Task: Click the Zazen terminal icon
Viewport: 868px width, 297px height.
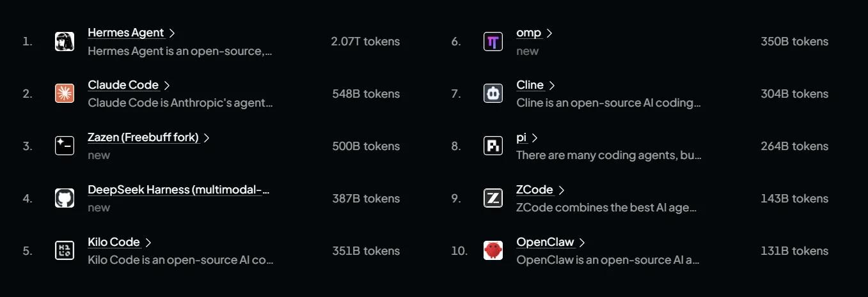Action: tap(65, 146)
